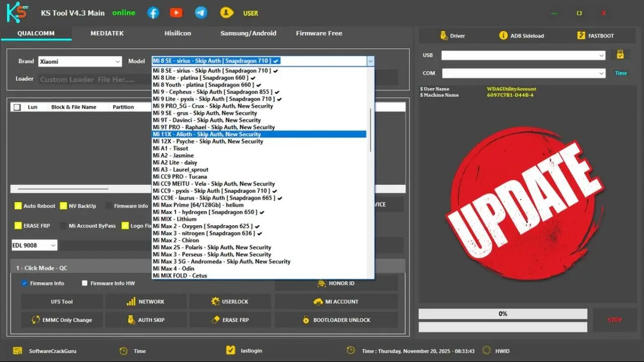This screenshot has width=644, height=362.
Task: Expand the COM port dropdown
Action: point(523,73)
